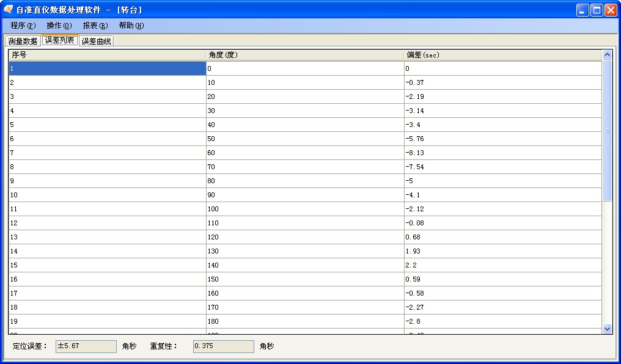Click the scroll down arrow of table
Image resolution: width=621 pixels, height=364 pixels.
coord(607,329)
